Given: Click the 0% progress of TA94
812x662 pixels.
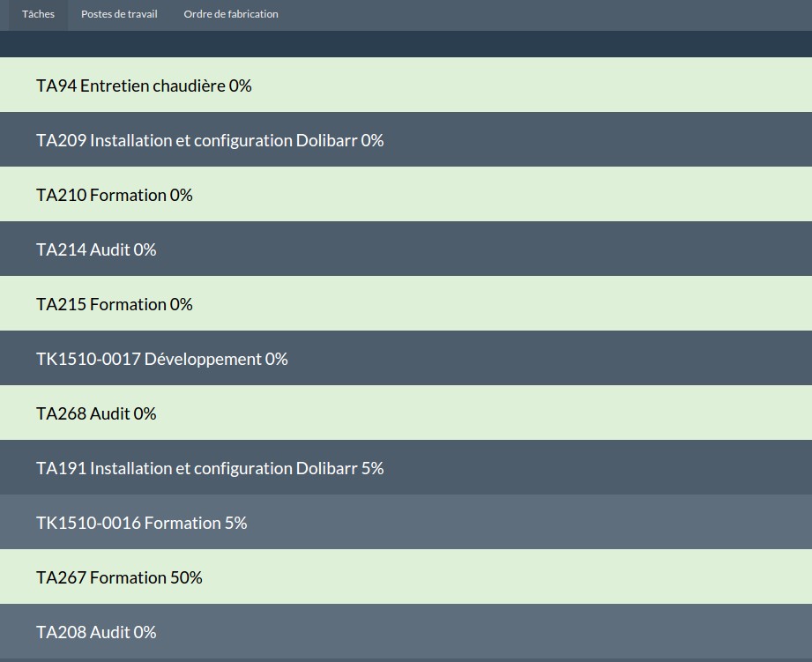Looking at the screenshot, I should pyautogui.click(x=241, y=86).
